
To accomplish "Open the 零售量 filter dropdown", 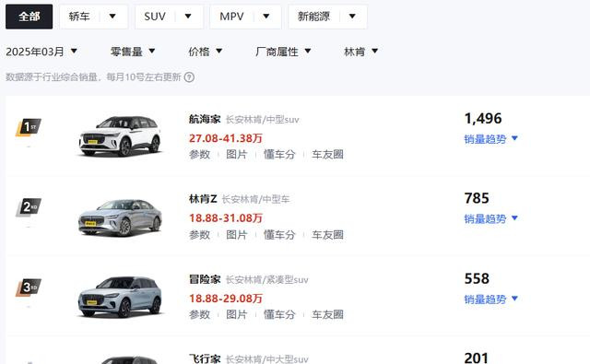I will pyautogui.click(x=133, y=52).
